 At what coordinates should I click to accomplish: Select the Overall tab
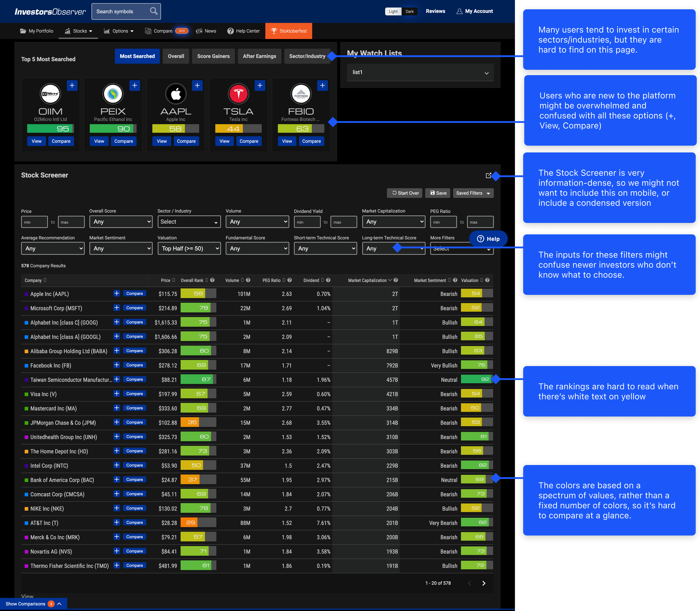pyautogui.click(x=176, y=56)
